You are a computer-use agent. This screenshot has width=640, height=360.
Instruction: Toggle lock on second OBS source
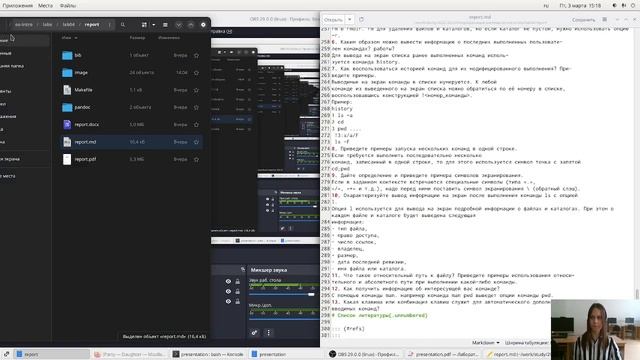[x=238, y=291]
